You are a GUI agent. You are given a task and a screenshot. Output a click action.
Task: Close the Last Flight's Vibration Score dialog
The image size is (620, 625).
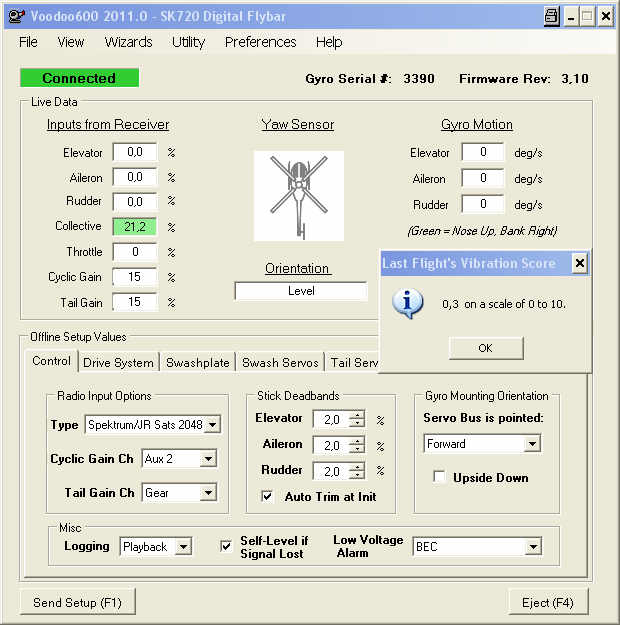(x=580, y=263)
